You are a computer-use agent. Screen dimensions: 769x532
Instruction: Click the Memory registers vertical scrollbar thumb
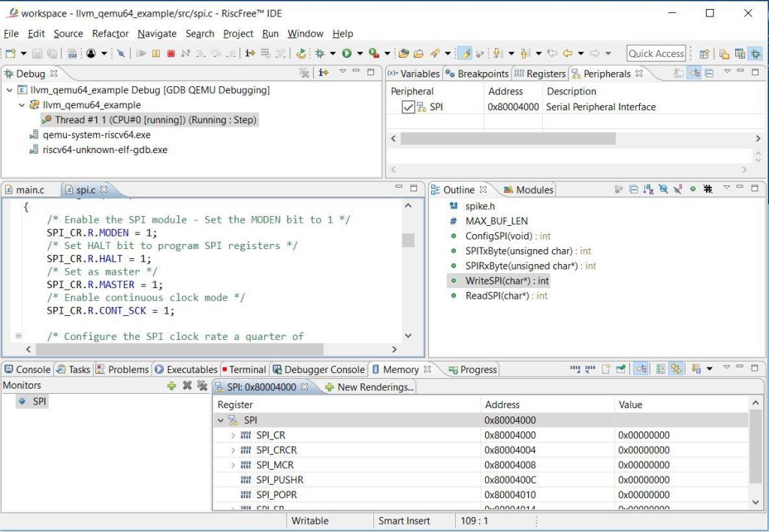[755, 446]
